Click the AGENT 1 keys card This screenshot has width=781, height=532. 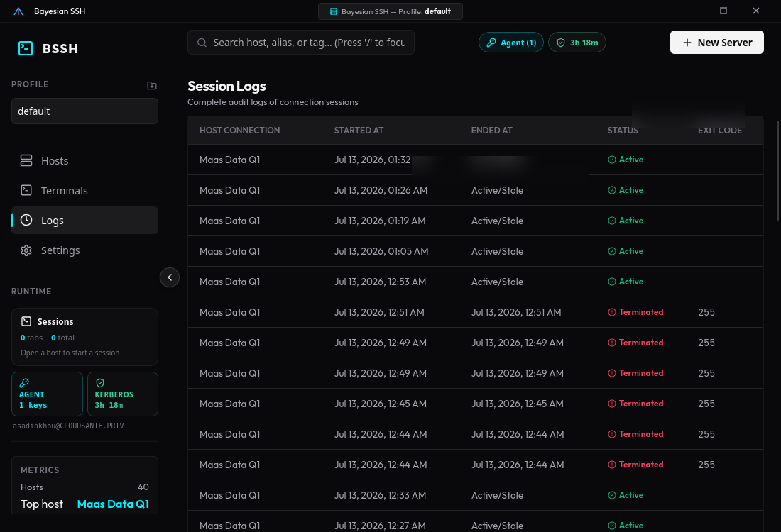[48, 394]
